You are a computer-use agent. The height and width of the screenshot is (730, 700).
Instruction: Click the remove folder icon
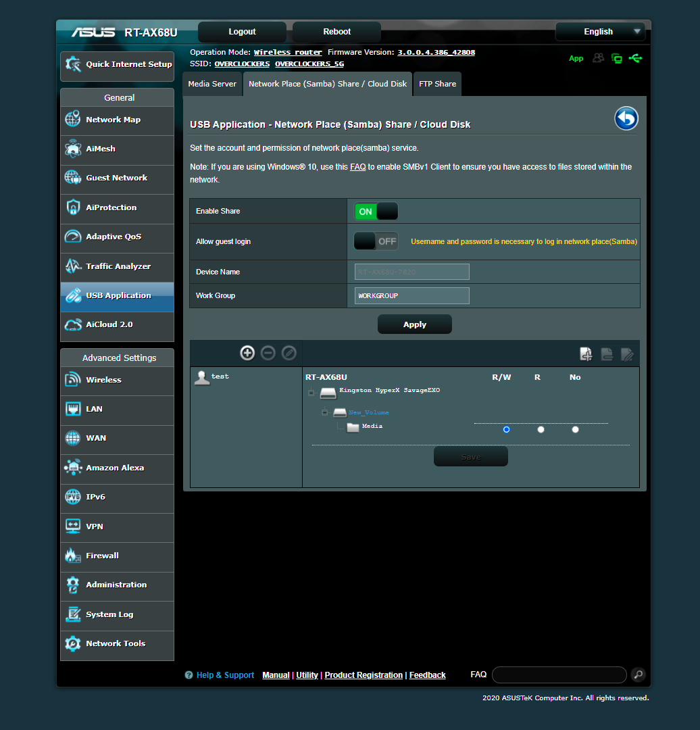(x=607, y=354)
